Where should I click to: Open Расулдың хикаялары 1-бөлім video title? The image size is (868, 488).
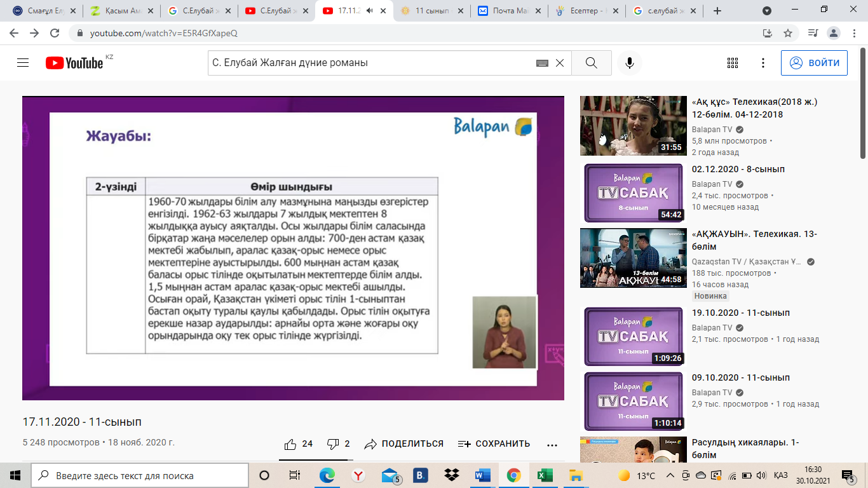point(745,449)
